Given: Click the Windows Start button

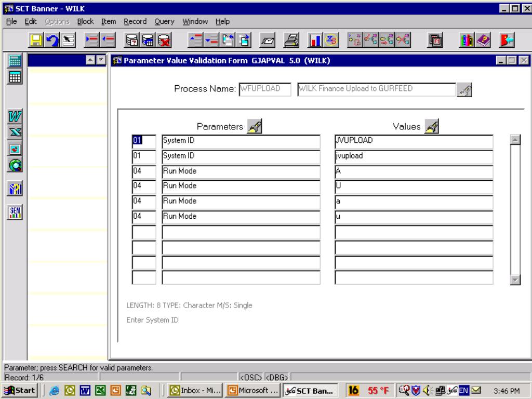Looking at the screenshot, I should [x=20, y=390].
